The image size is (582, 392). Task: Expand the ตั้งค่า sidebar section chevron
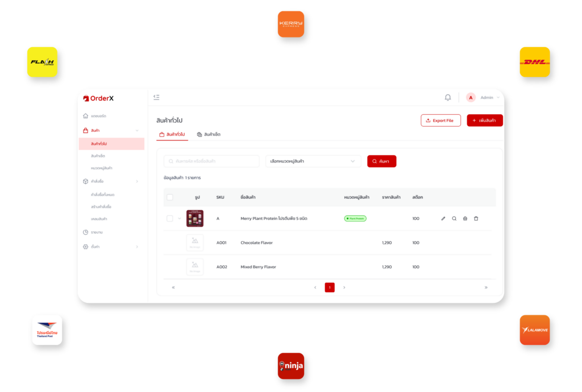coord(137,247)
